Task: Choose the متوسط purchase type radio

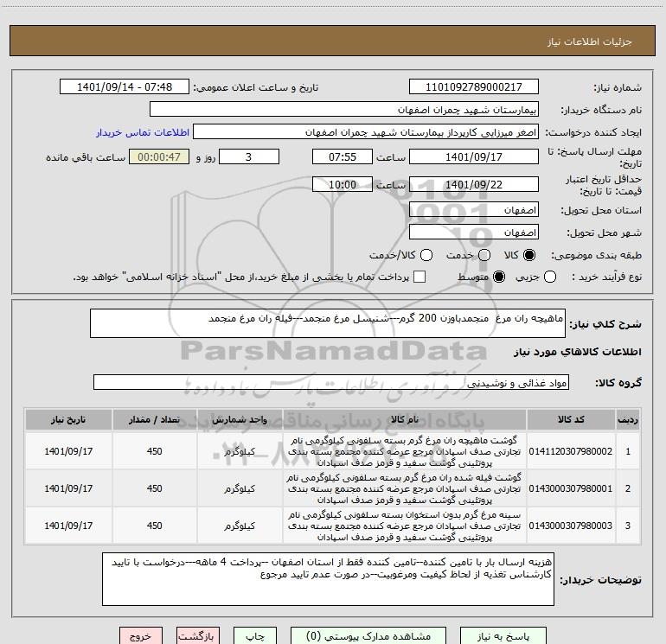Action: [x=499, y=277]
